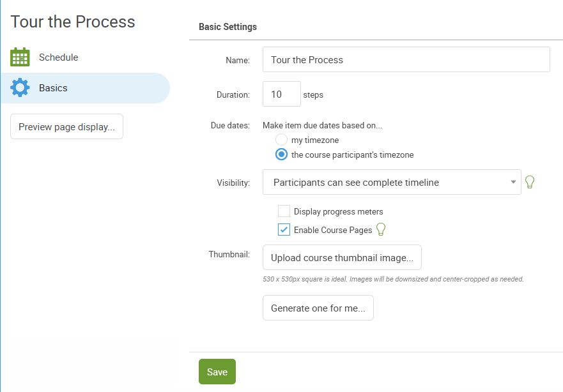
Task: Go to the Schedule section in sidebar
Action: pos(58,57)
